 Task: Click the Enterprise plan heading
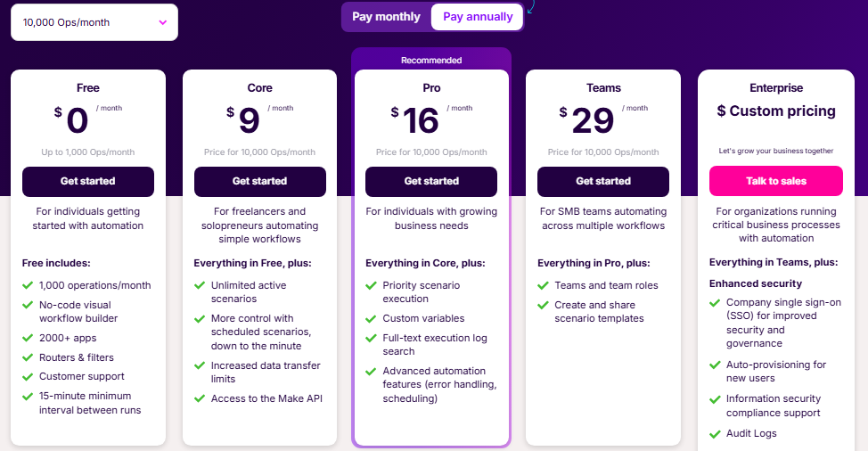pos(776,88)
